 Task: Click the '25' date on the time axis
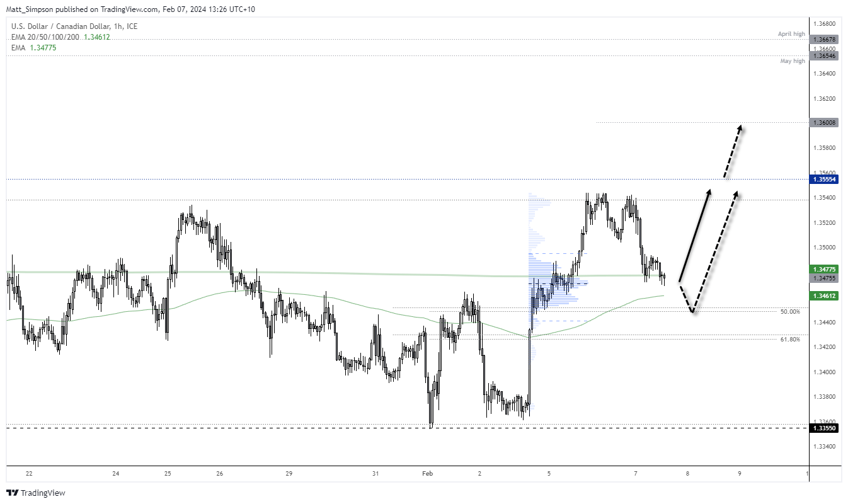pyautogui.click(x=168, y=473)
